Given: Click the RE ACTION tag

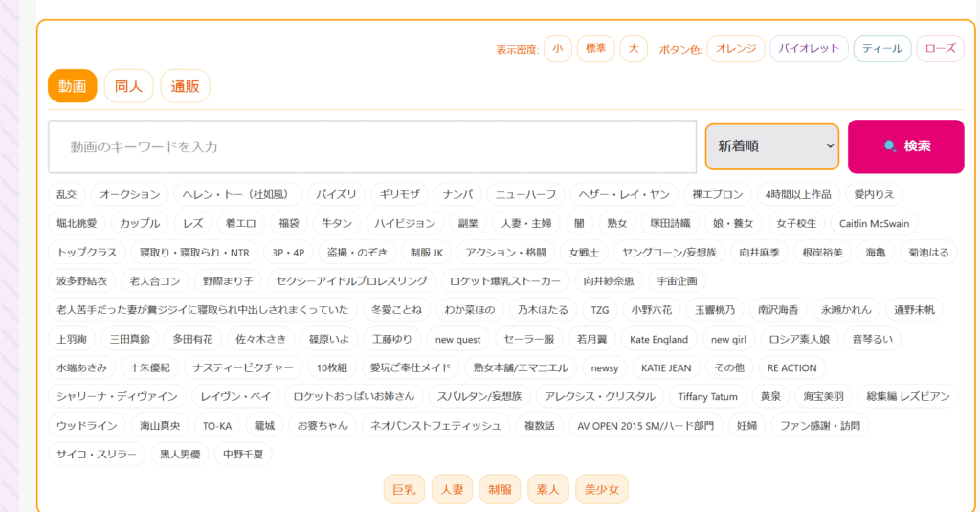Looking at the screenshot, I should (x=791, y=368).
